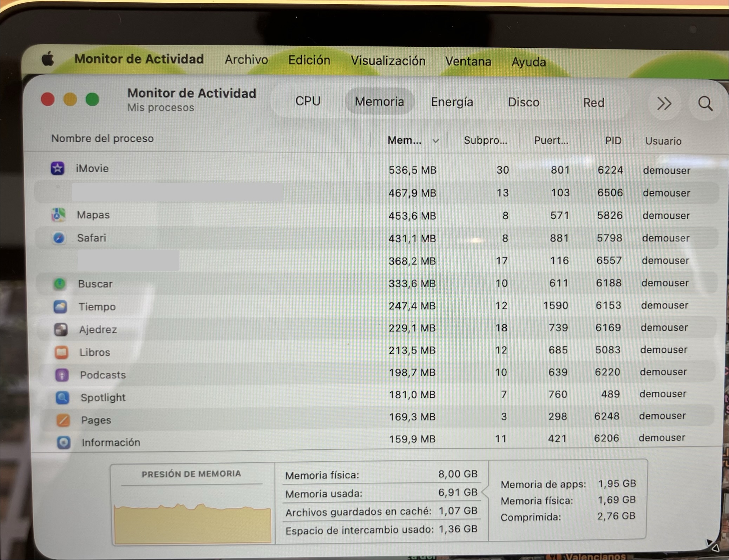729x560 pixels.
Task: Select the Libros process name
Action: click(x=95, y=352)
